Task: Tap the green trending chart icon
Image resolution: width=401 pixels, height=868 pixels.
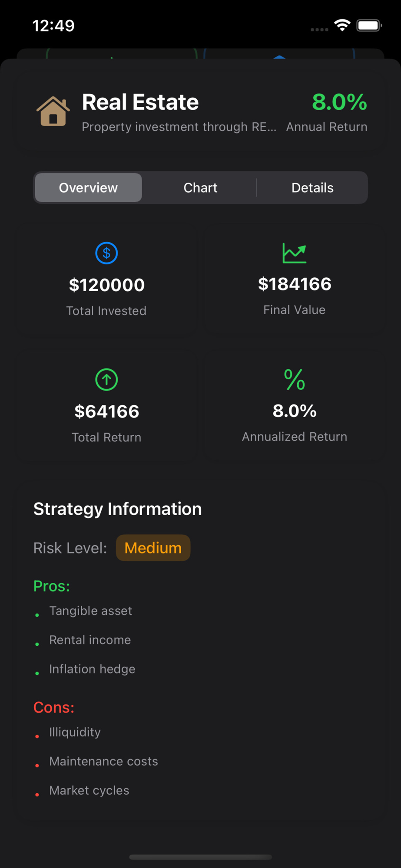Action: pos(295,253)
